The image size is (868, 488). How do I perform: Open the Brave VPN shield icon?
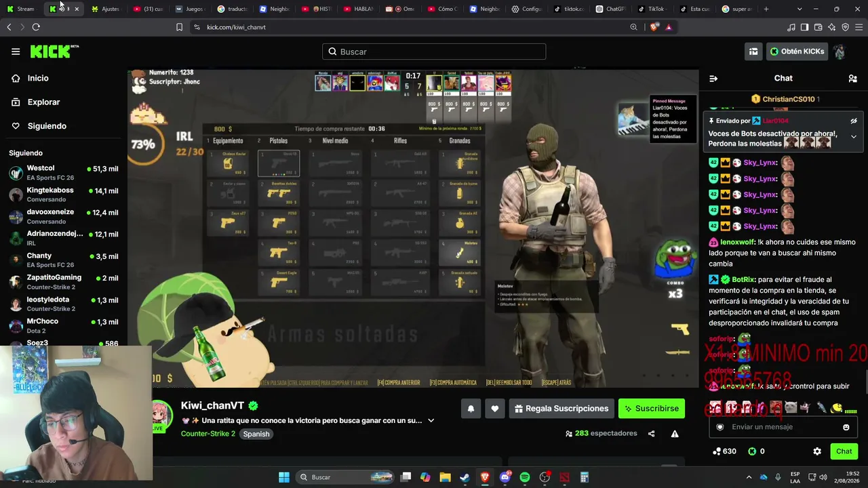846,27
